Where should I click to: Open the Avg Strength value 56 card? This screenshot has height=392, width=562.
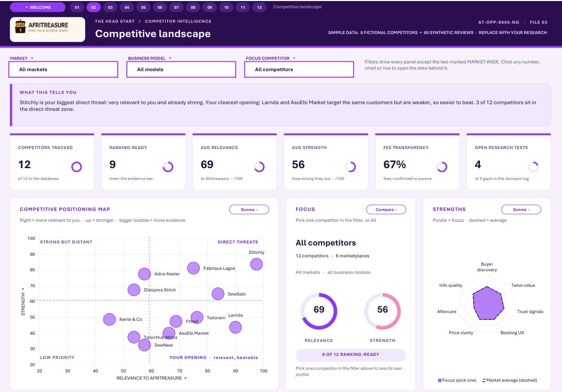tap(298, 165)
